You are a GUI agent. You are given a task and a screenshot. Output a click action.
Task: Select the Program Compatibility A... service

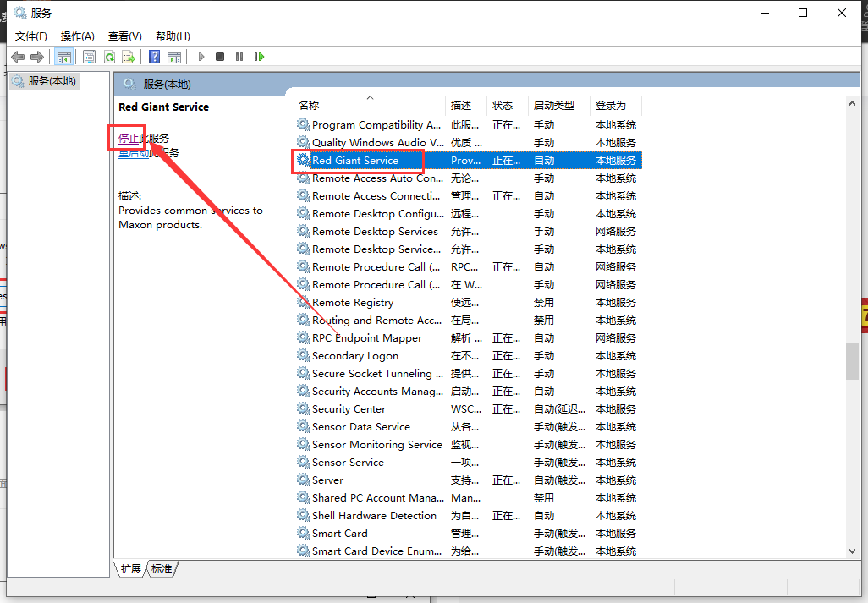pyautogui.click(x=468, y=125)
